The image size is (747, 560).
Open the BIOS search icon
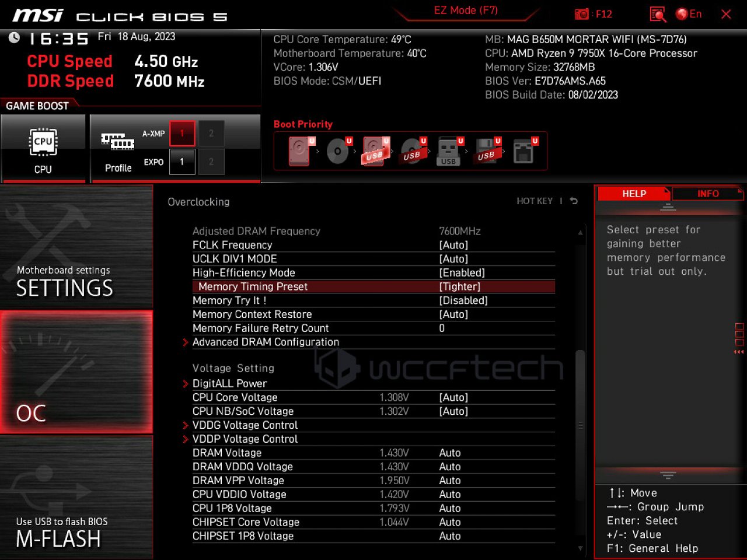(658, 14)
